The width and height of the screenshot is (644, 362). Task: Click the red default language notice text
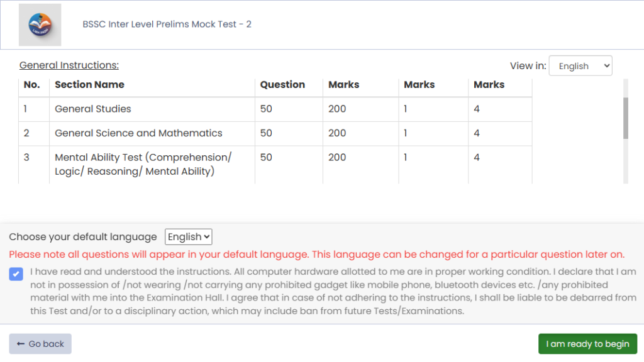[316, 255]
